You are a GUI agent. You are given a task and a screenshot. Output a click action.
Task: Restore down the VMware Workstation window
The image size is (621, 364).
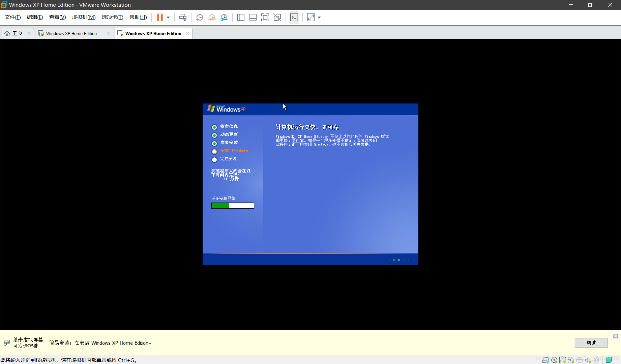[x=590, y=5]
